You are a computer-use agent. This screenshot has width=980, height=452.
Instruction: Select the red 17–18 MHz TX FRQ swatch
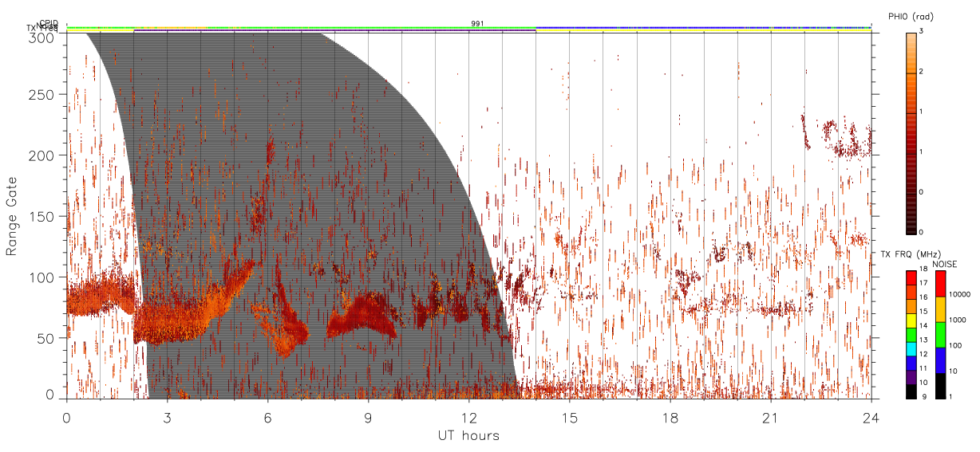coord(911,276)
